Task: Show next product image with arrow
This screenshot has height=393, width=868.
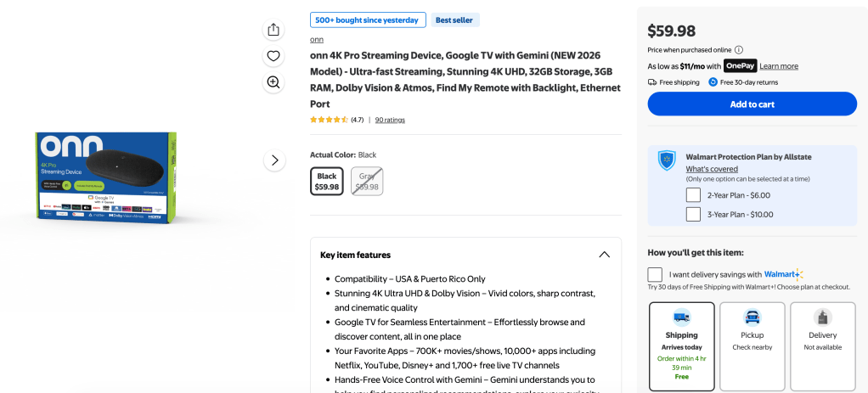Action: pos(274,160)
